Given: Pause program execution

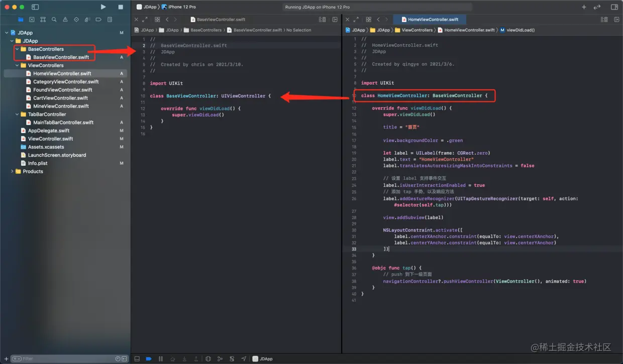Looking at the screenshot, I should (x=161, y=358).
